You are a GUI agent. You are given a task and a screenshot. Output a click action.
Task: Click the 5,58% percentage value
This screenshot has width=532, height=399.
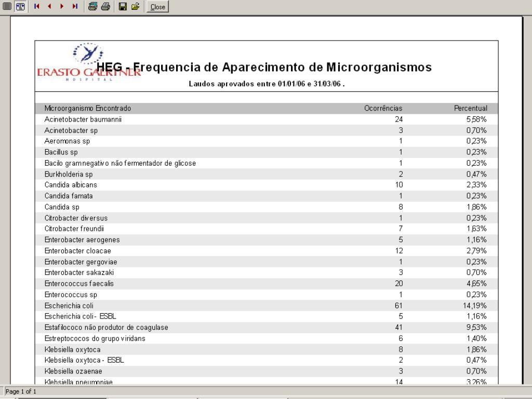click(x=476, y=119)
